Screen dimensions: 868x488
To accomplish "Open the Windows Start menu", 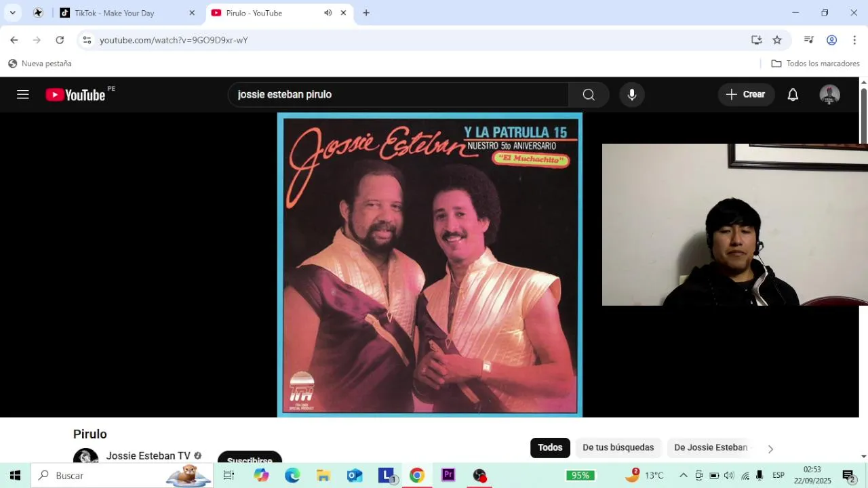I will (15, 476).
